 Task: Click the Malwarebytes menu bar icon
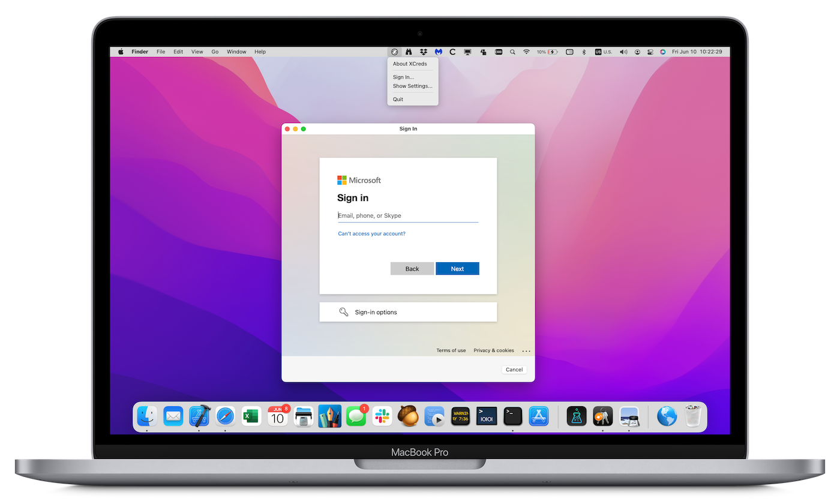tap(439, 52)
